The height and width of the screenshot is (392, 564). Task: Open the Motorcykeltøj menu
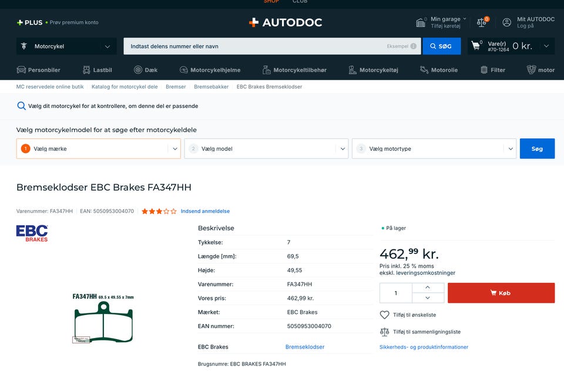[x=373, y=70]
